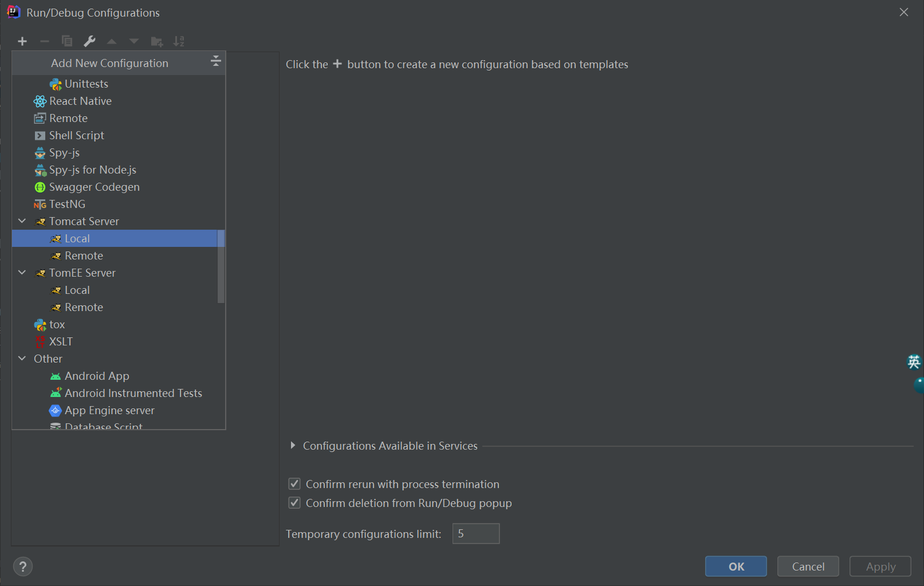
Task: Click the Cancel button
Action: click(x=808, y=567)
